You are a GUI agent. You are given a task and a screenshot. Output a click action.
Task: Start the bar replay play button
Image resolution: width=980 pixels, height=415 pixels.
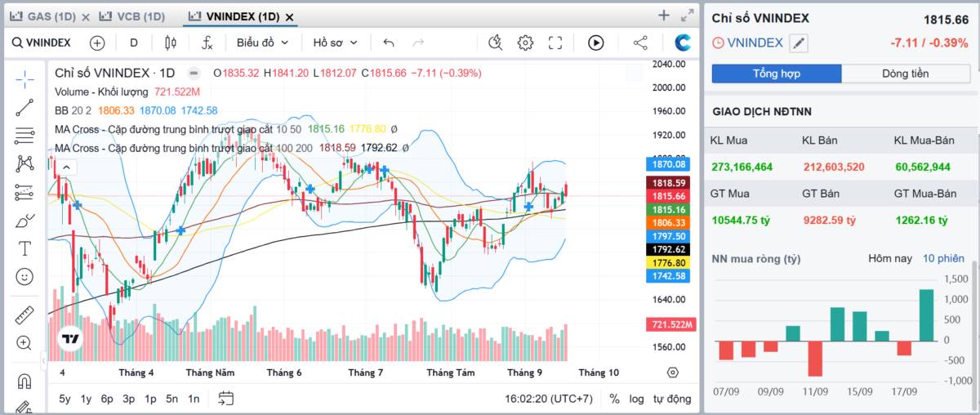click(595, 42)
